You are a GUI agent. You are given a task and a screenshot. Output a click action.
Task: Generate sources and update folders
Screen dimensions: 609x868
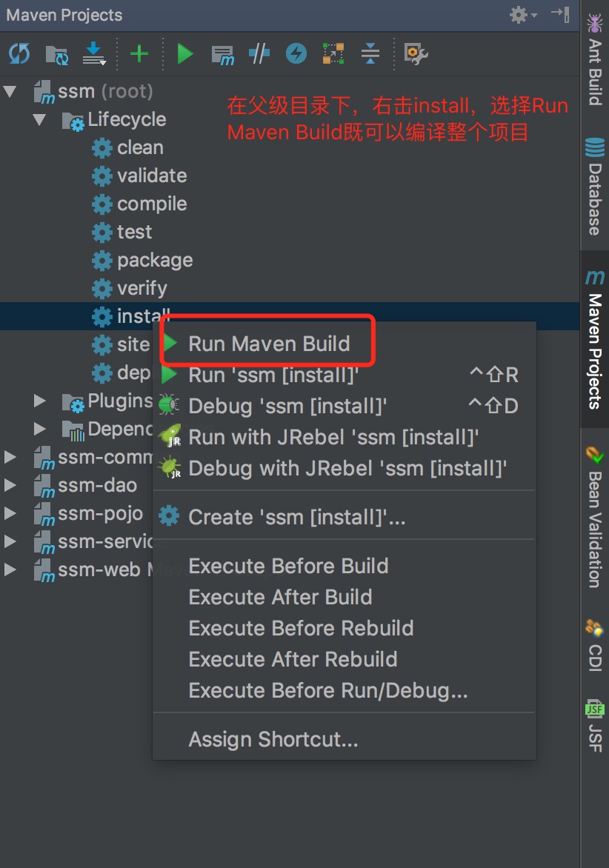[x=58, y=53]
